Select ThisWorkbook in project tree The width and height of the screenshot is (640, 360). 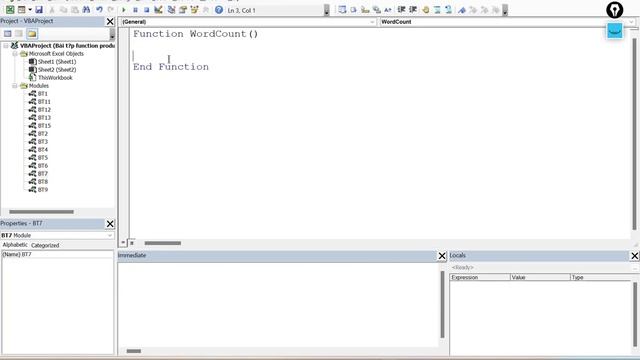(55, 78)
